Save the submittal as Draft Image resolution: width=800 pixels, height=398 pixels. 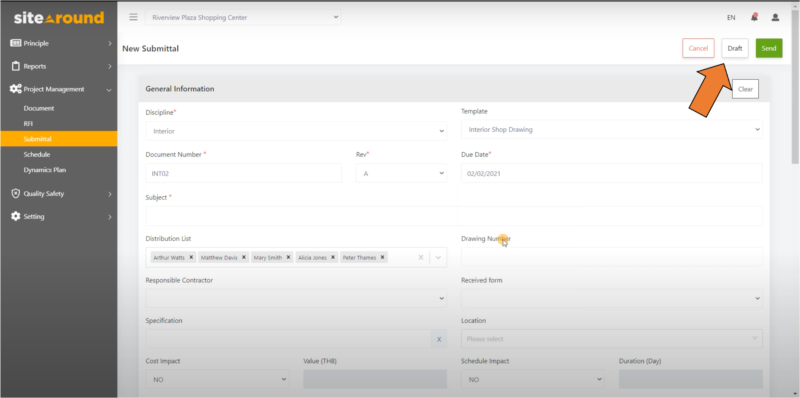tap(735, 48)
